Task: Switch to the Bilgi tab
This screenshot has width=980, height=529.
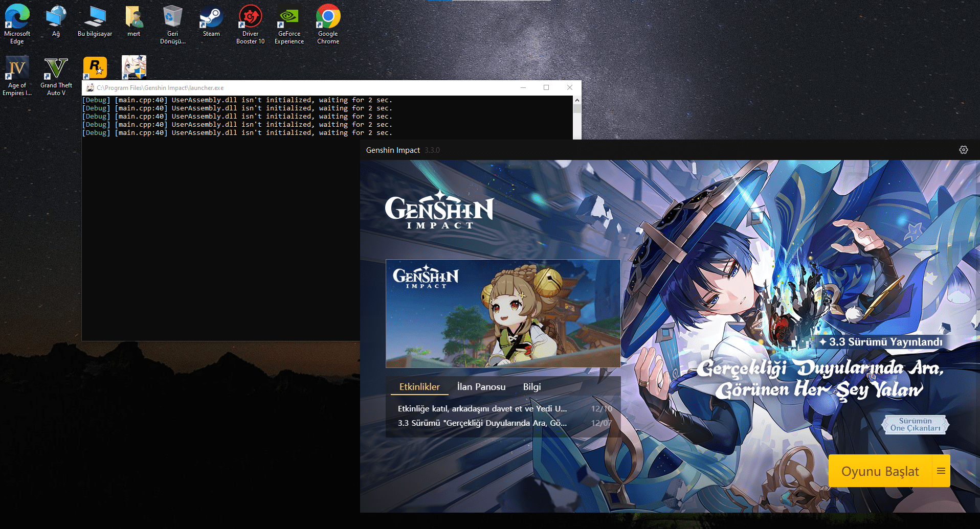Action: coord(532,387)
